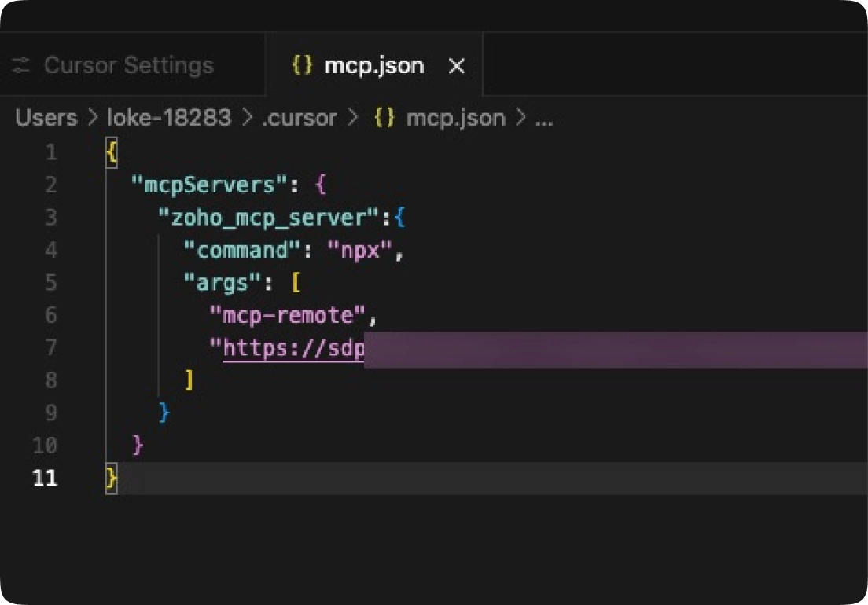Click the JSON braces icon in breadcrumb

(384, 117)
